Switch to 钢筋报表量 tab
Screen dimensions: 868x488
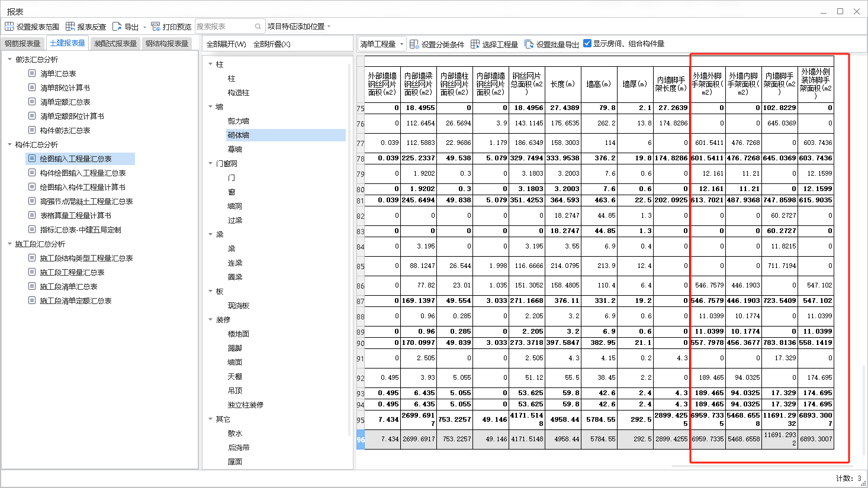tap(22, 44)
